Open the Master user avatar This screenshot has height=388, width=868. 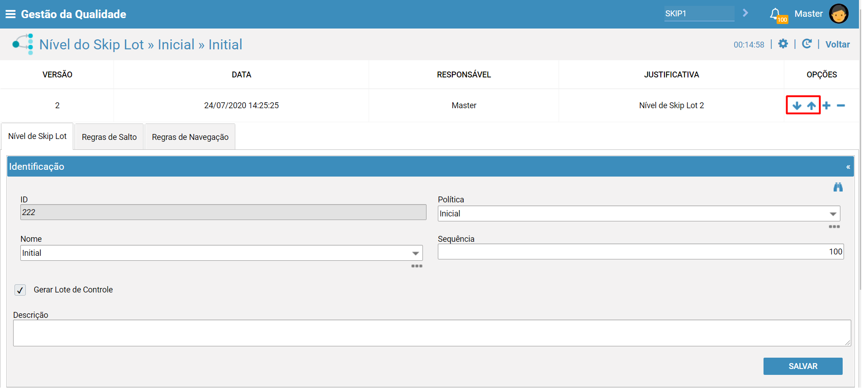click(839, 14)
